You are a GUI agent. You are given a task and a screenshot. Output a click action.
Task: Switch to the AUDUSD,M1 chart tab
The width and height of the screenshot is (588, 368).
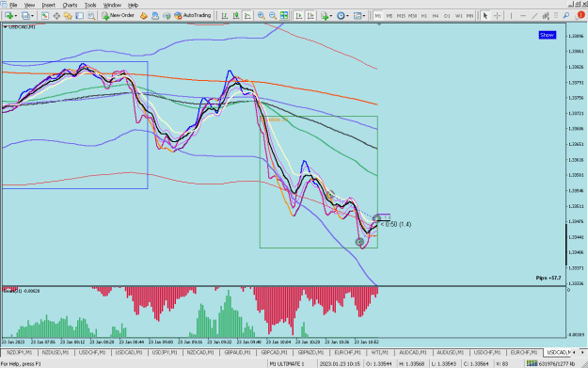pos(451,353)
